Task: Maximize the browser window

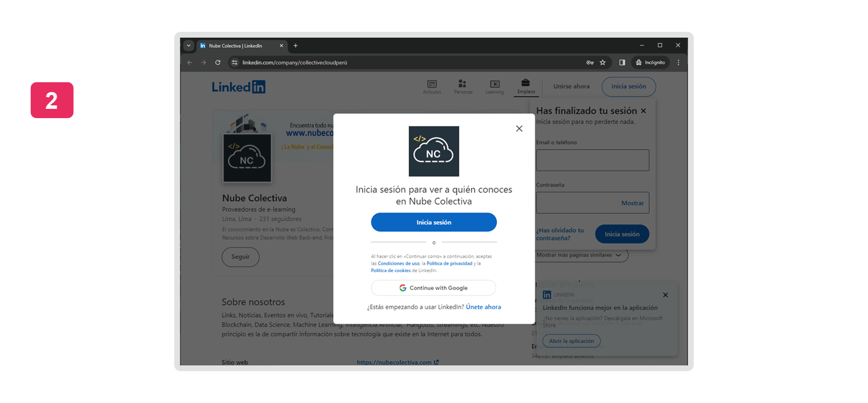Action: (x=660, y=45)
